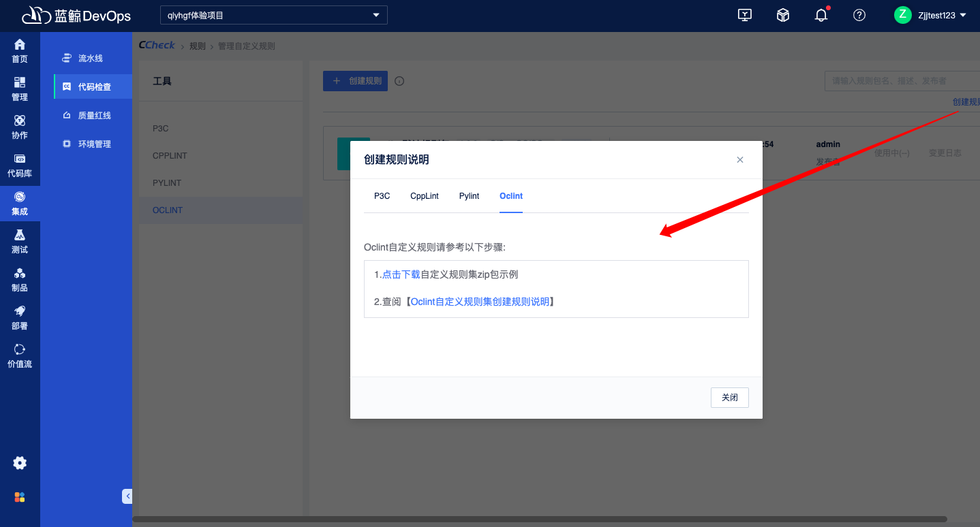Open the monitor icon in top bar
Viewport: 980px width, 527px height.
click(745, 15)
